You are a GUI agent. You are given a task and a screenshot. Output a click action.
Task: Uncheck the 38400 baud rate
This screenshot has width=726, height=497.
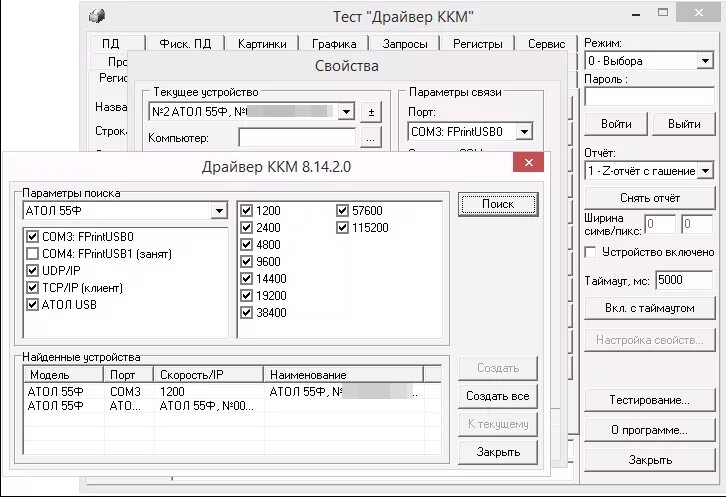click(246, 313)
